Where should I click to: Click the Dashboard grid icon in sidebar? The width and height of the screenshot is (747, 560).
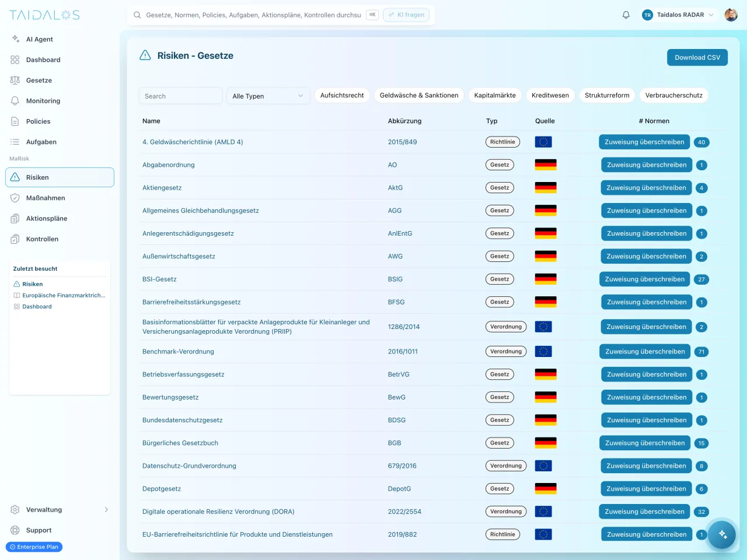tap(15, 60)
